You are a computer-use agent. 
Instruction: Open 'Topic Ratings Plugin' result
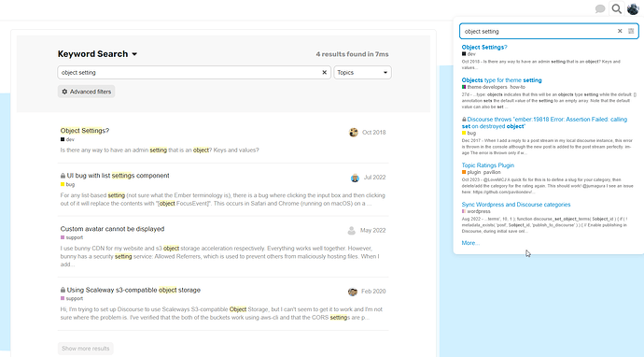click(x=487, y=165)
